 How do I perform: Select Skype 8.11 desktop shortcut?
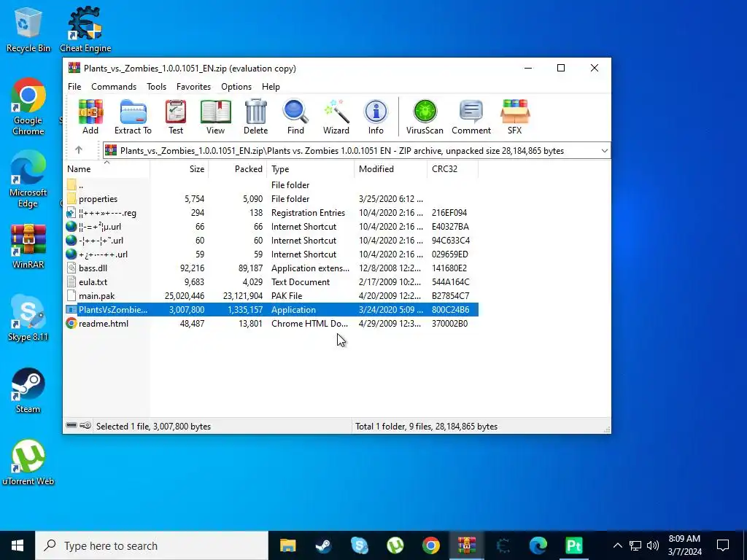28,318
